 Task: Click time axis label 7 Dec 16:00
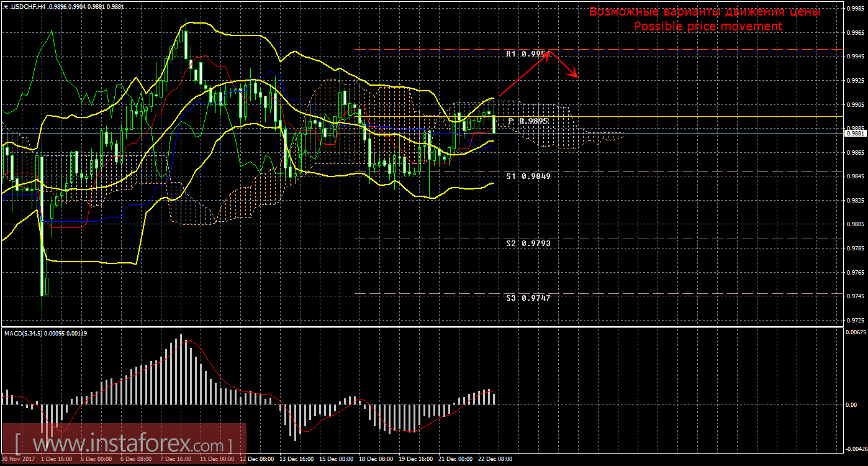(x=176, y=459)
